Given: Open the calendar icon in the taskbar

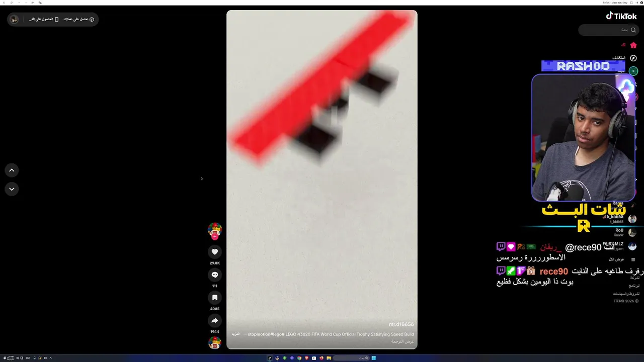Looking at the screenshot, I should (314, 358).
